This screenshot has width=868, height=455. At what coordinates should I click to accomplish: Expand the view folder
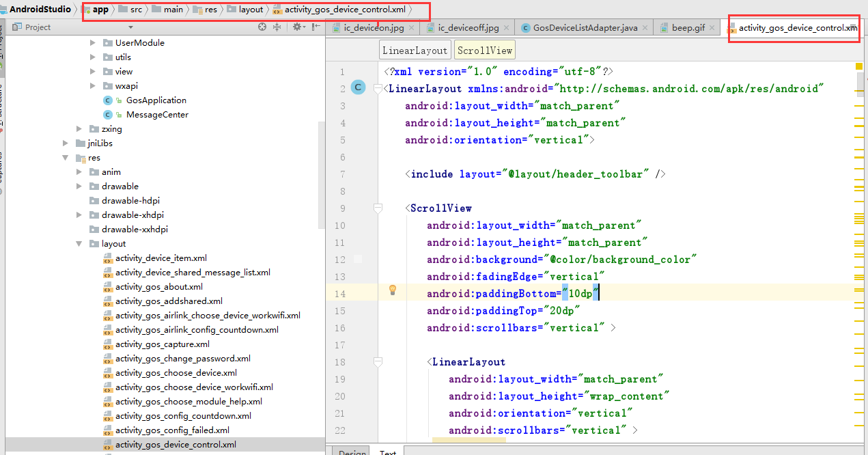(x=93, y=72)
